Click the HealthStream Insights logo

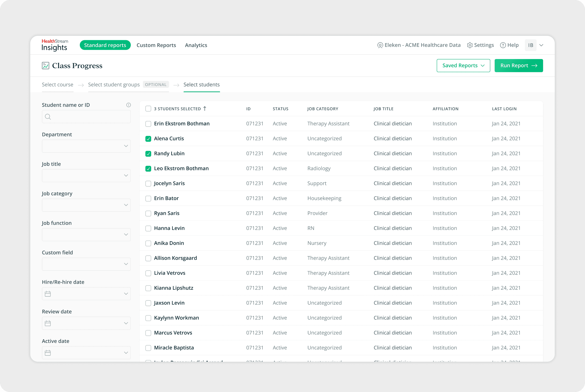[x=54, y=45]
